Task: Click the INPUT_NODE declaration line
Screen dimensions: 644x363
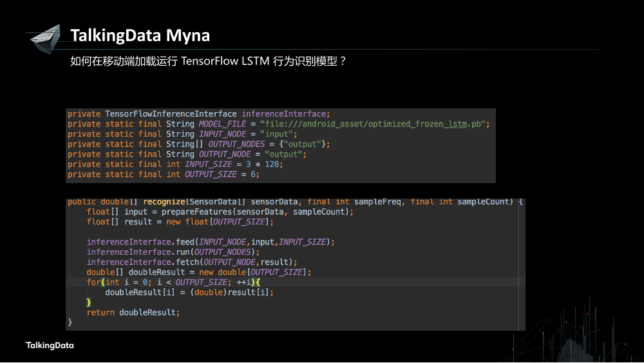Action: point(182,134)
